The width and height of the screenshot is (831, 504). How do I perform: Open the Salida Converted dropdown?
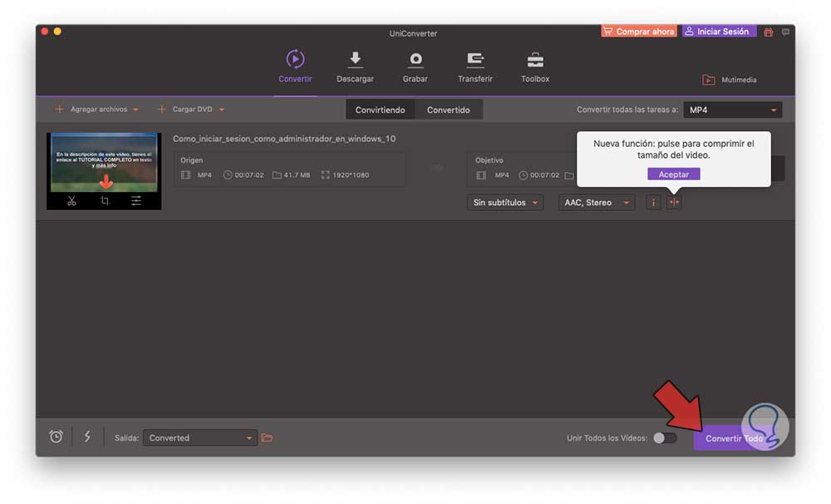[200, 438]
